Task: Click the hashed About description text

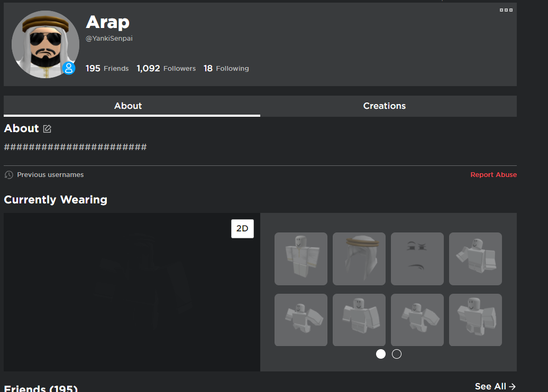Action: [75, 147]
